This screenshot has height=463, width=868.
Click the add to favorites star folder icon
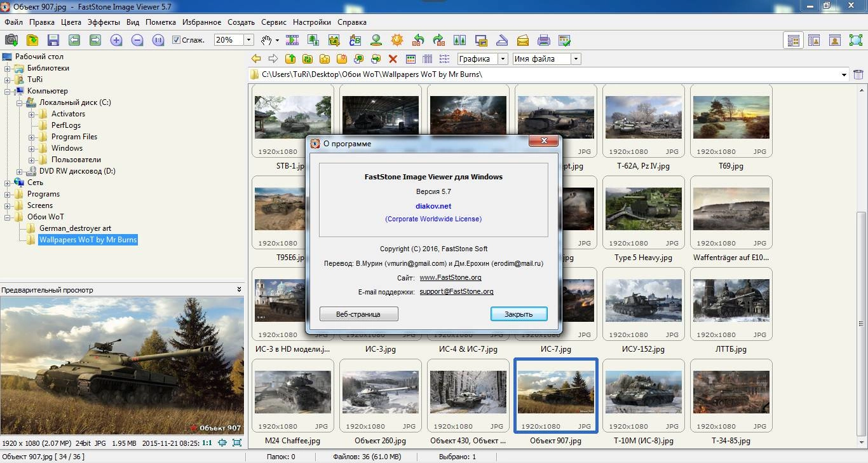click(x=325, y=59)
